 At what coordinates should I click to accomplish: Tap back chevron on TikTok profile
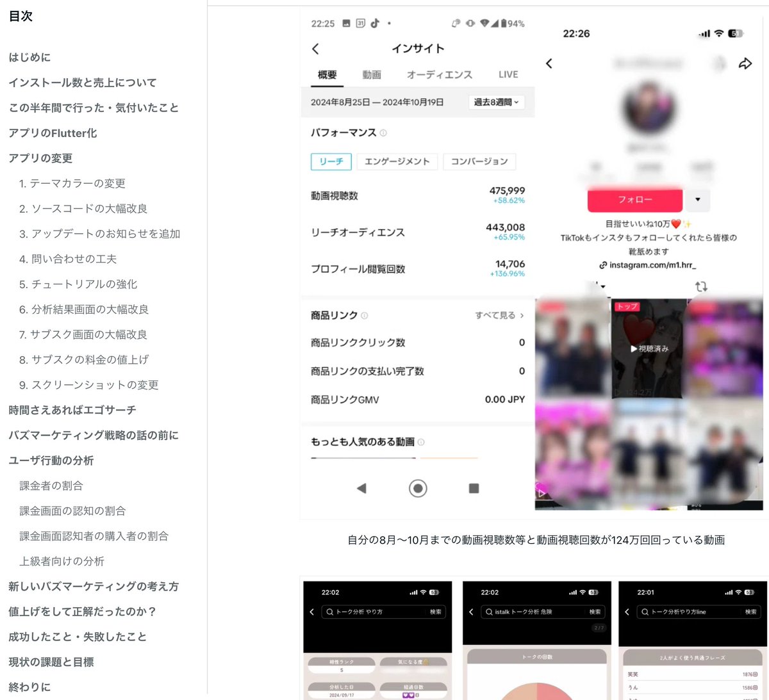coord(549,63)
